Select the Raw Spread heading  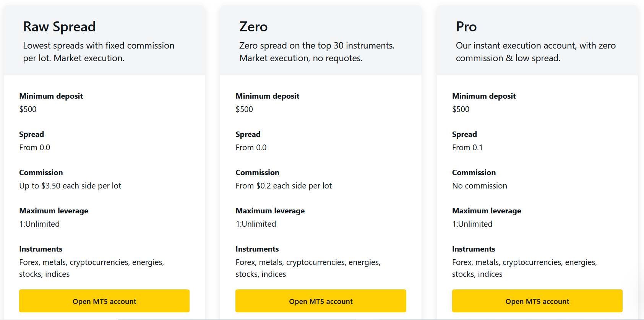point(59,27)
